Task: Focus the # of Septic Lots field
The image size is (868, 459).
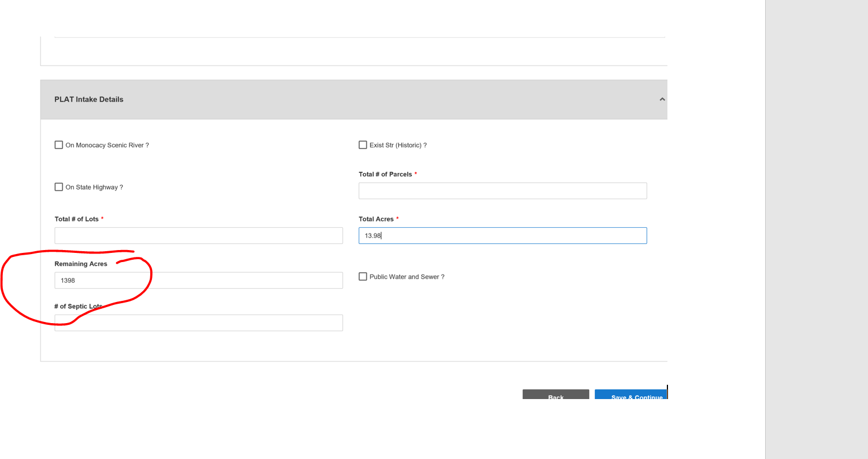Action: click(x=199, y=323)
